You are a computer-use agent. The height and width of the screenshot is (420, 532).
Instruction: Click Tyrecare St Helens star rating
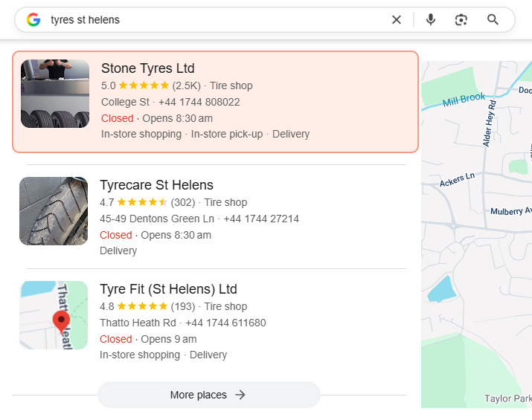142,202
